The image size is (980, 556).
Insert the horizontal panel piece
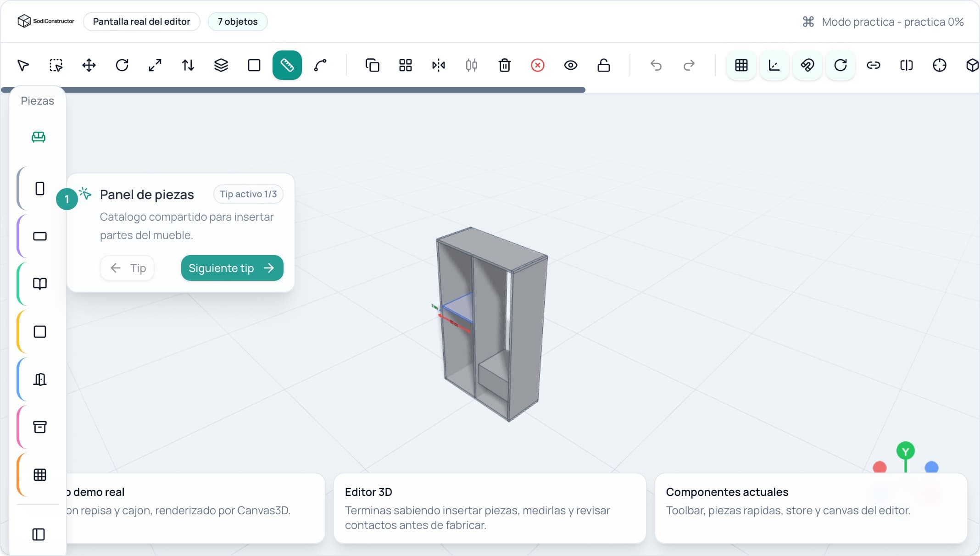(x=40, y=236)
